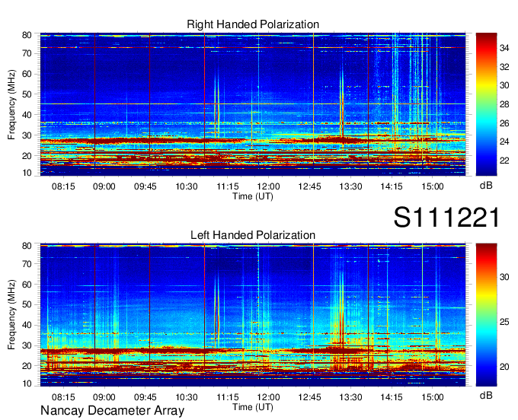Click 22 value on Right Handed color bar
This screenshot has width=518, height=420.
coord(504,161)
